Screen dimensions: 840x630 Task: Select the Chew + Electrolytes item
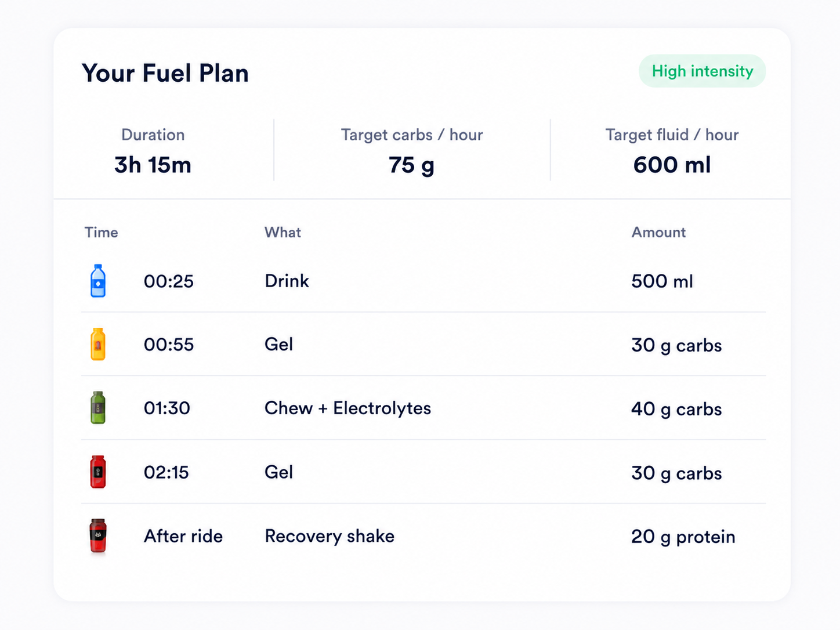pos(347,408)
